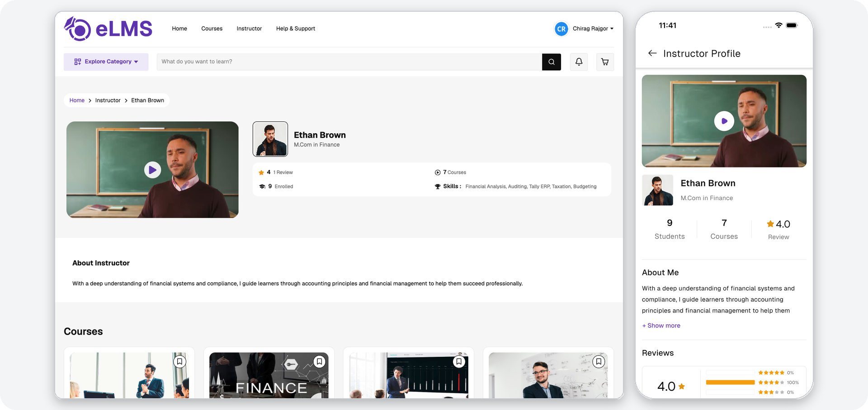Bookmark the fourth course card with whiteboard
Viewport: 868px width, 410px height.
[x=599, y=362]
